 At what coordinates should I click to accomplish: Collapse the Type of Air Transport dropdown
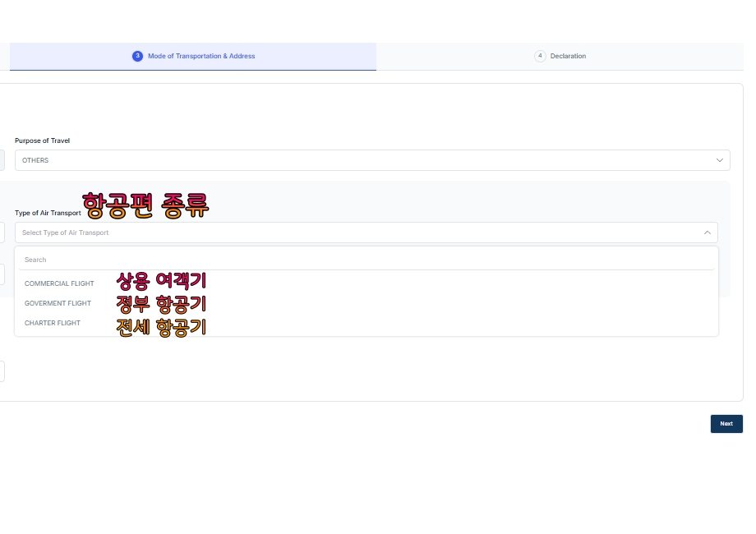pos(366,232)
